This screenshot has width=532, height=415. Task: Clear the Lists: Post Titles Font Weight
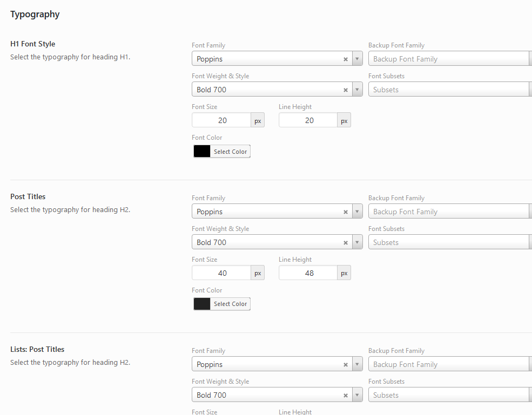tap(345, 394)
